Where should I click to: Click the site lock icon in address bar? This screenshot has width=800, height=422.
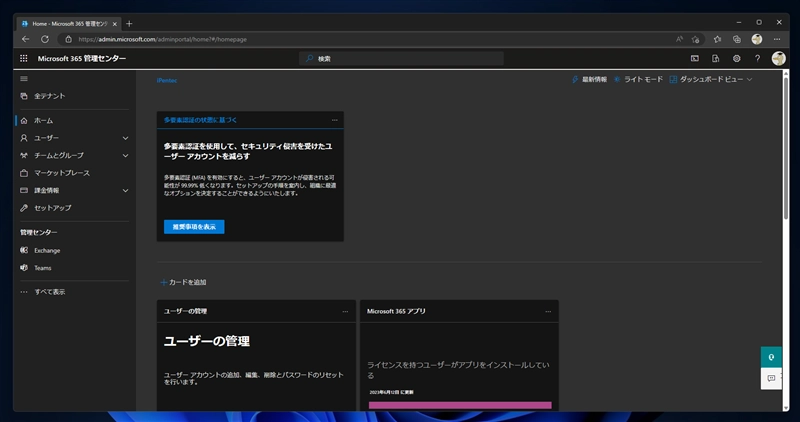tap(68, 39)
